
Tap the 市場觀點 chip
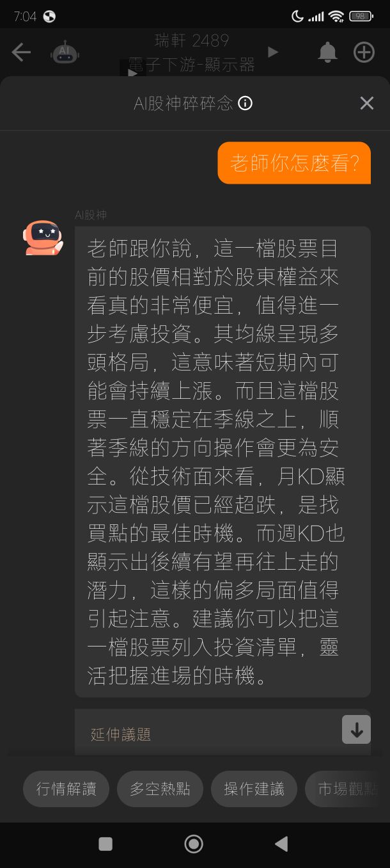[x=347, y=789]
